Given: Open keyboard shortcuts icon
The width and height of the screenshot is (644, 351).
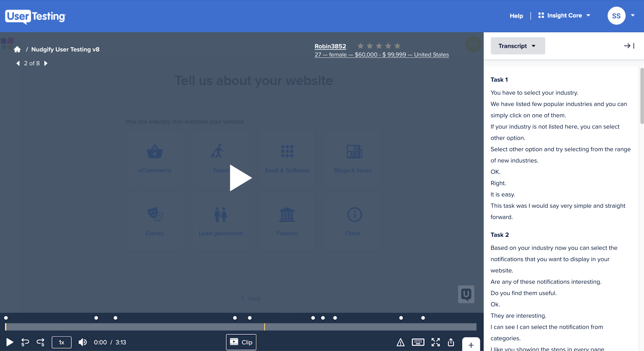Looking at the screenshot, I should pyautogui.click(x=418, y=342).
